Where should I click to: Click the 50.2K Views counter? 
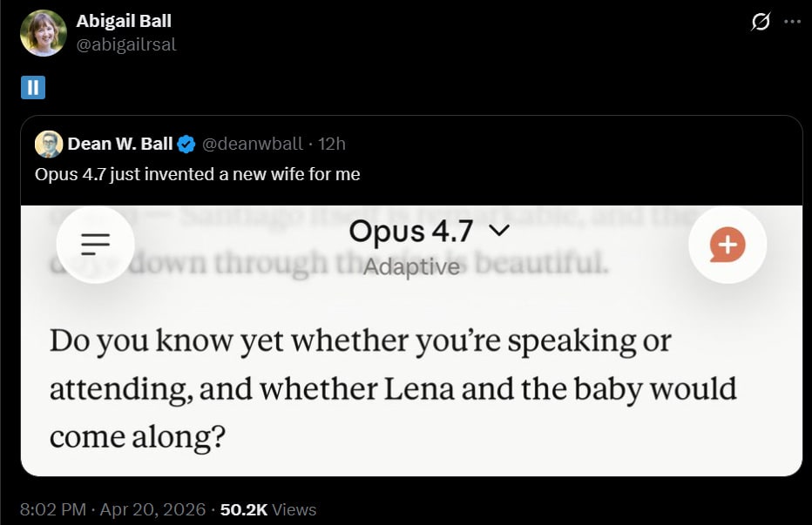coord(268,509)
